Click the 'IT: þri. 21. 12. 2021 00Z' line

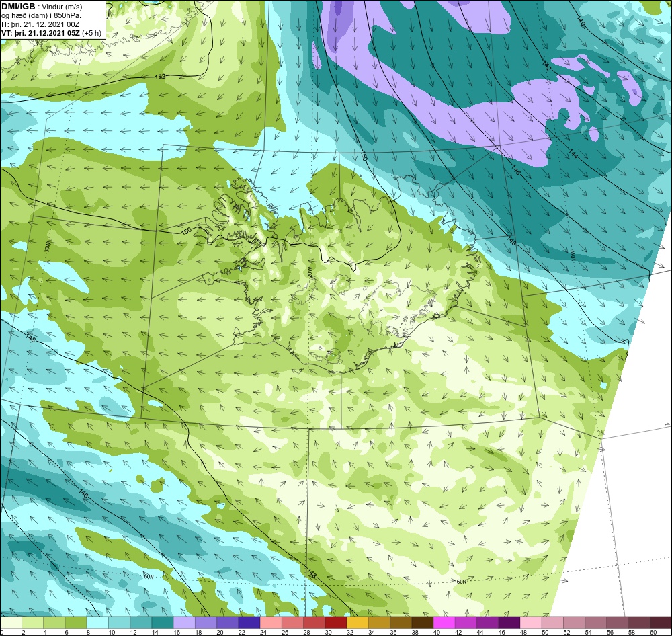(x=40, y=24)
